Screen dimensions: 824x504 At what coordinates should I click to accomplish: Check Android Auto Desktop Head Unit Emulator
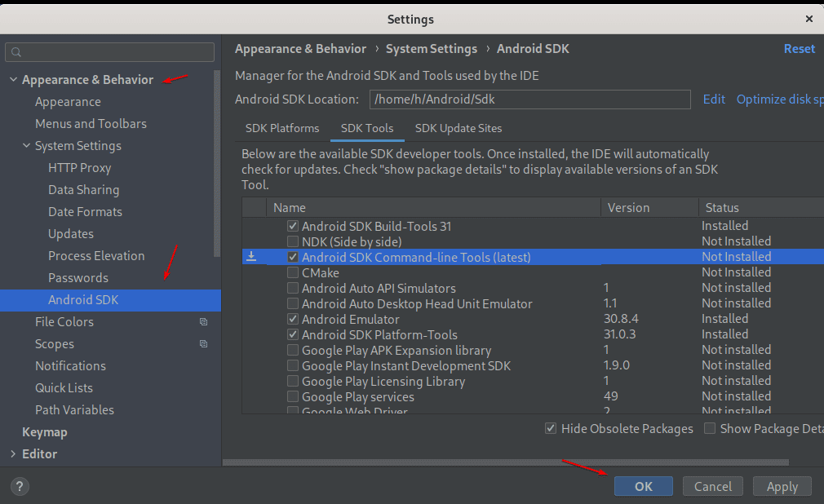pyautogui.click(x=293, y=303)
